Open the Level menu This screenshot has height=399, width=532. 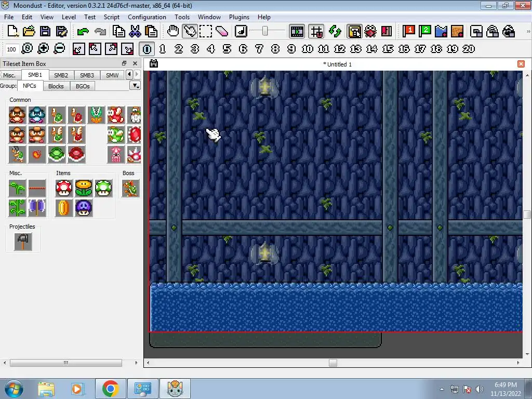click(69, 17)
